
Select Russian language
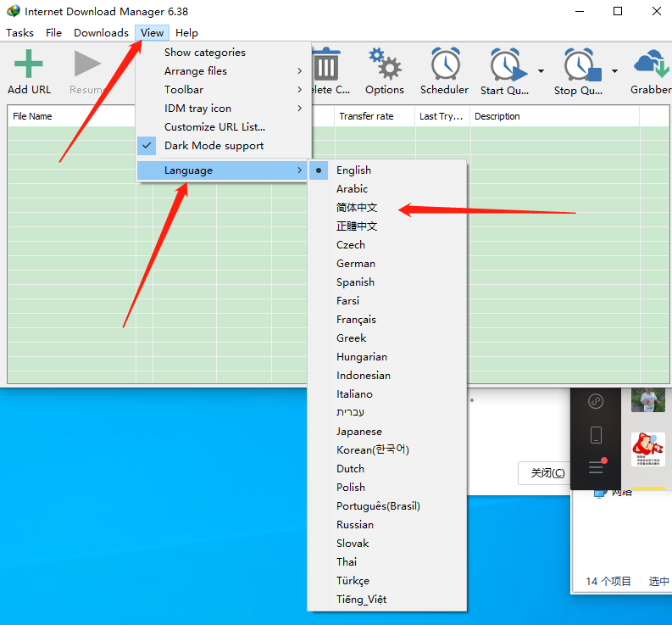pos(387,525)
